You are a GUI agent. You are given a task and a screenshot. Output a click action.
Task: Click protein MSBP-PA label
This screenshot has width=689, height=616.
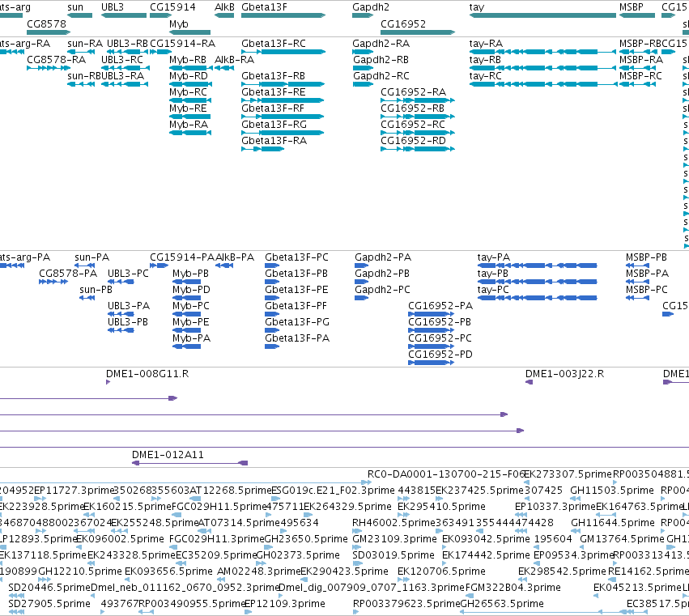tap(647, 274)
